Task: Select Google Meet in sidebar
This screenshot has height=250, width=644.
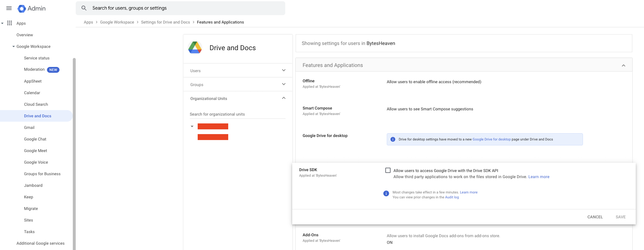Action: coord(35,151)
